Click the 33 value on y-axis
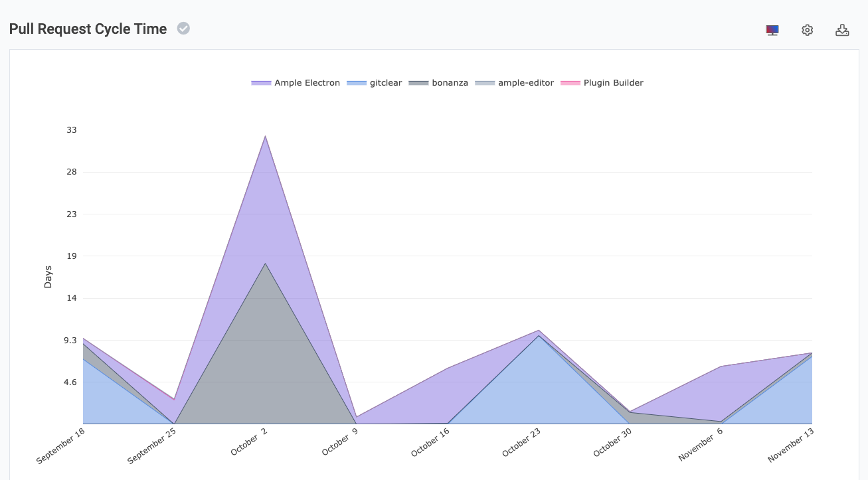868x480 pixels. coord(72,130)
